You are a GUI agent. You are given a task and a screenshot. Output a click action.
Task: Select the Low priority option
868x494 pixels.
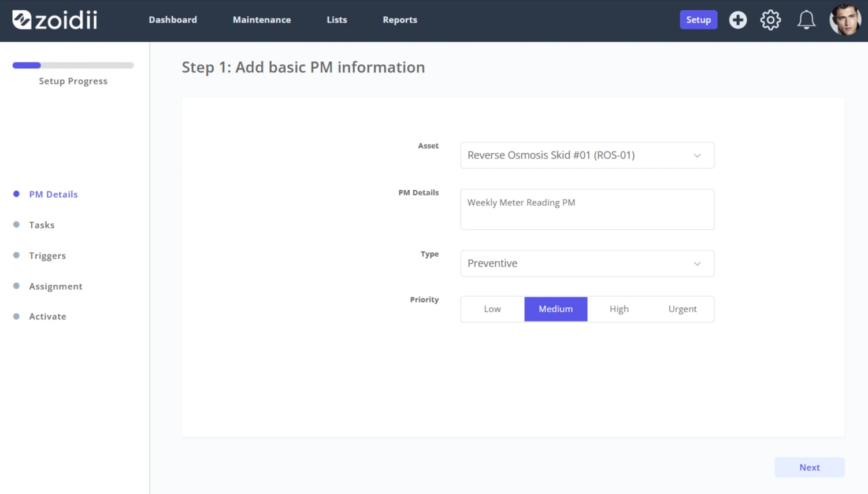pyautogui.click(x=492, y=309)
